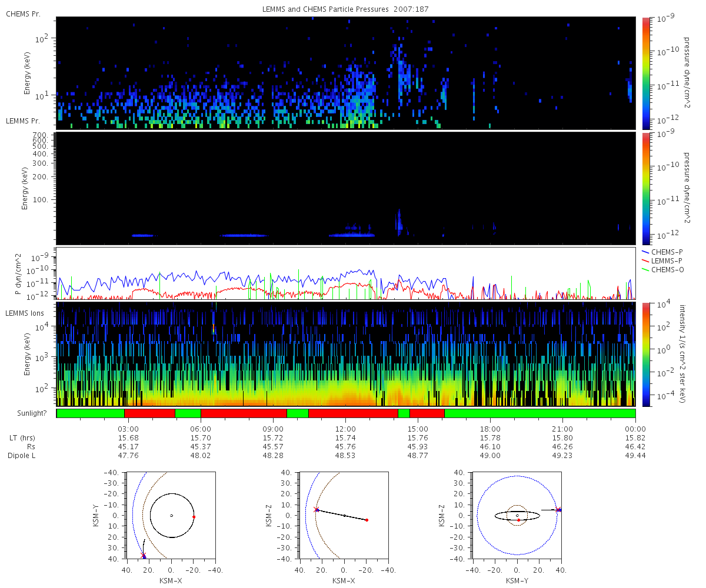Screen dimensions: 706x588
Task: Click the Dipole L value 49.00
Action: point(490,456)
